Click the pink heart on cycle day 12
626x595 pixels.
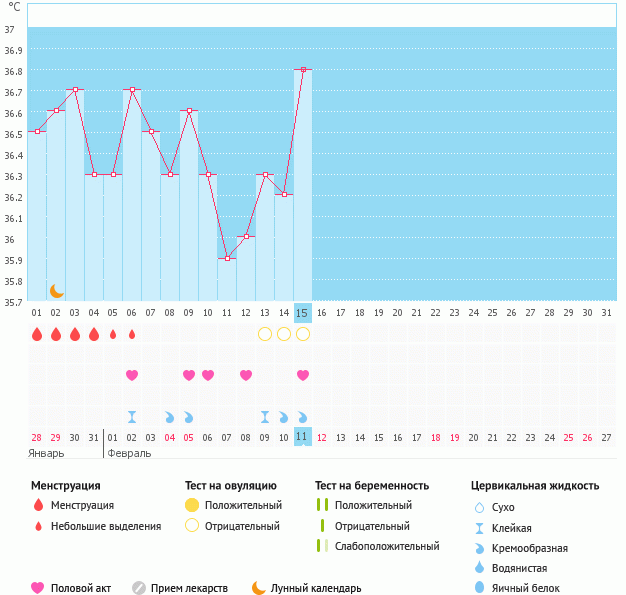point(246,375)
